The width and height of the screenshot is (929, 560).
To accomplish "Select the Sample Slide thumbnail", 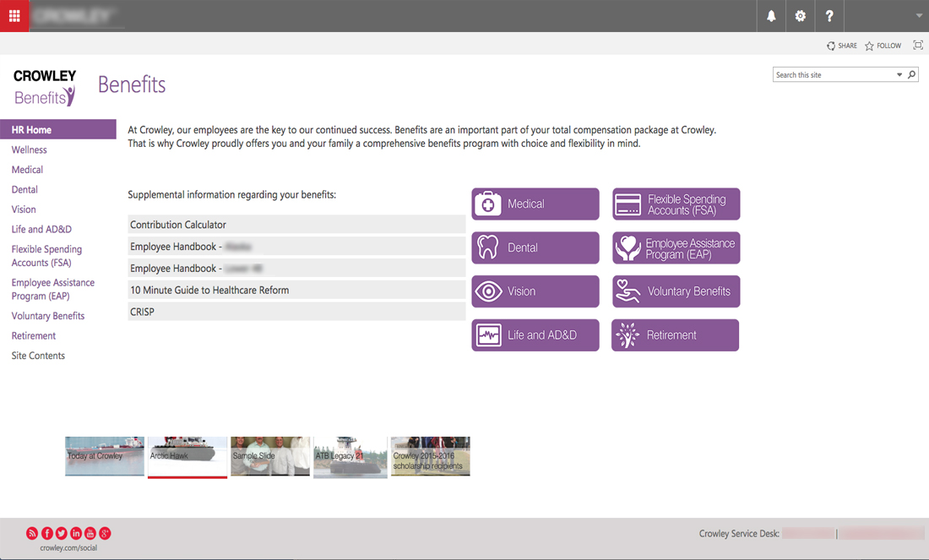I will coord(270,456).
